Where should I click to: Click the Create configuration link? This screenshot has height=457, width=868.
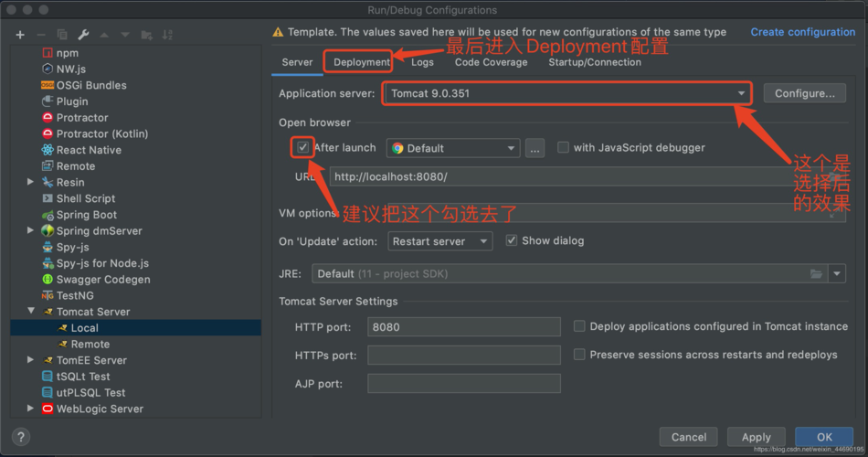pyautogui.click(x=803, y=32)
